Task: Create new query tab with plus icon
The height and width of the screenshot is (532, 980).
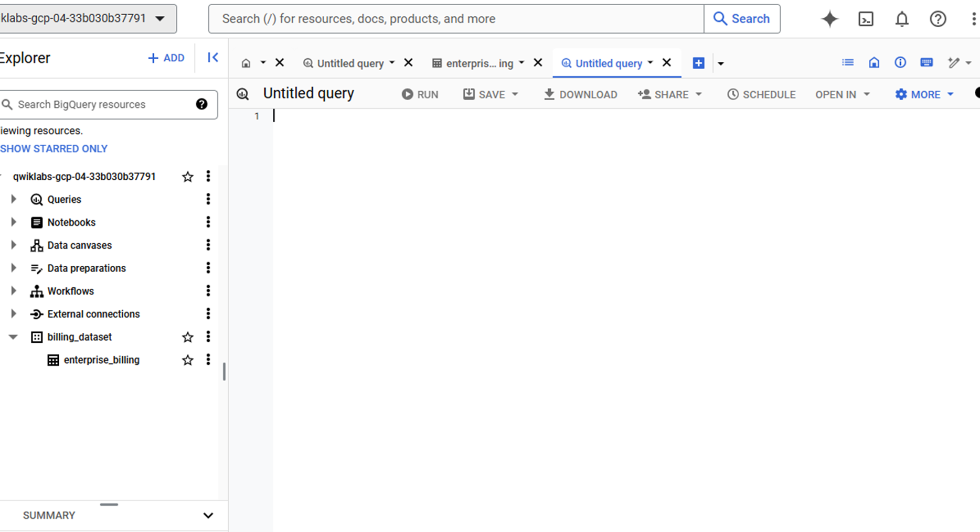Action: [x=698, y=63]
